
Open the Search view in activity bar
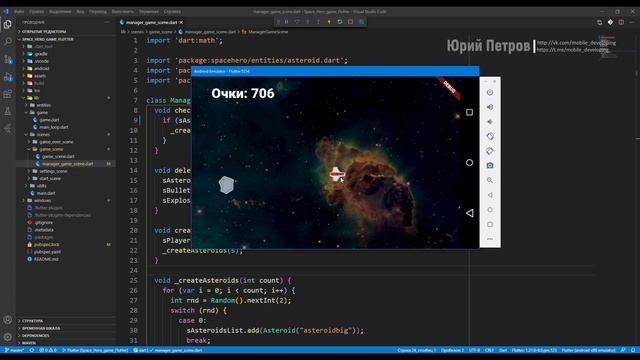coord(8,42)
